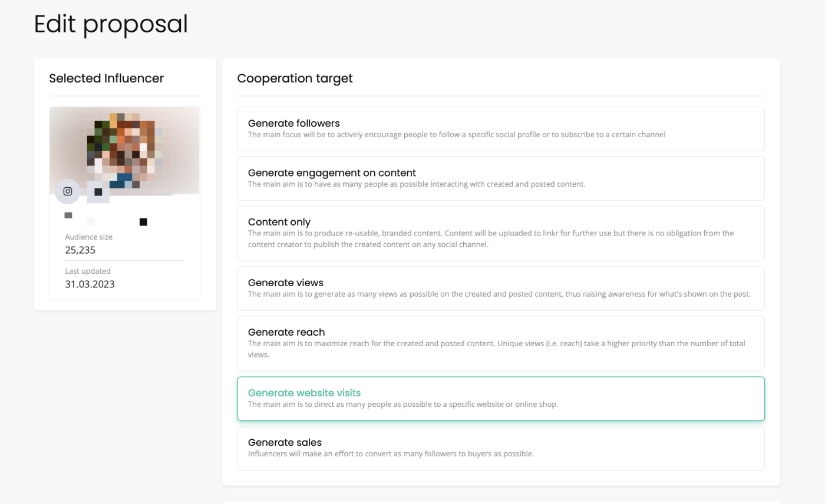Open the pixelated influencer profile picture
This screenshot has width=825, height=504.
[x=124, y=151]
